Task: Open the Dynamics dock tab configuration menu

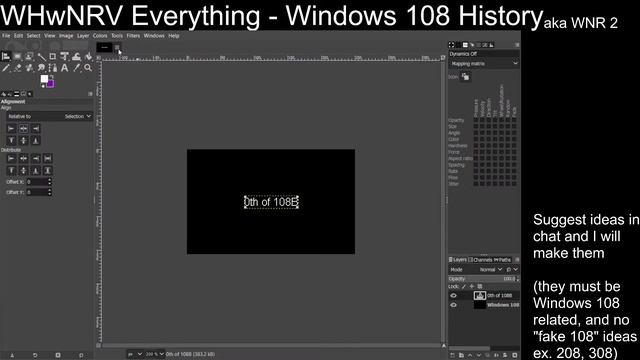Action: coord(517,45)
